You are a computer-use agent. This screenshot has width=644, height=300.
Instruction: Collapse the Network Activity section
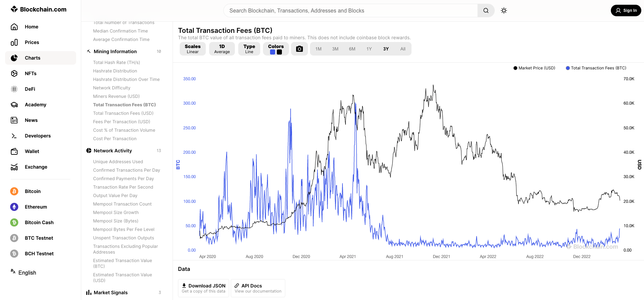[x=124, y=151]
